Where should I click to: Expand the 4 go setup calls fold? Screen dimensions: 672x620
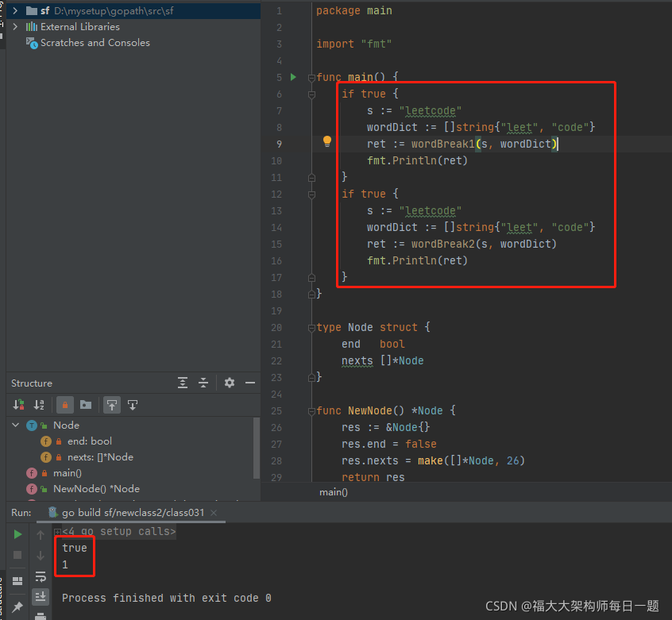click(x=57, y=532)
